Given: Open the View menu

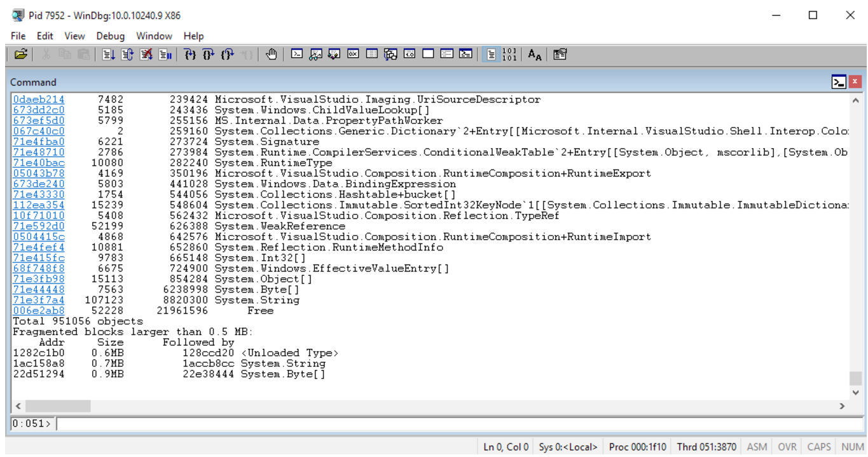Looking at the screenshot, I should (74, 36).
